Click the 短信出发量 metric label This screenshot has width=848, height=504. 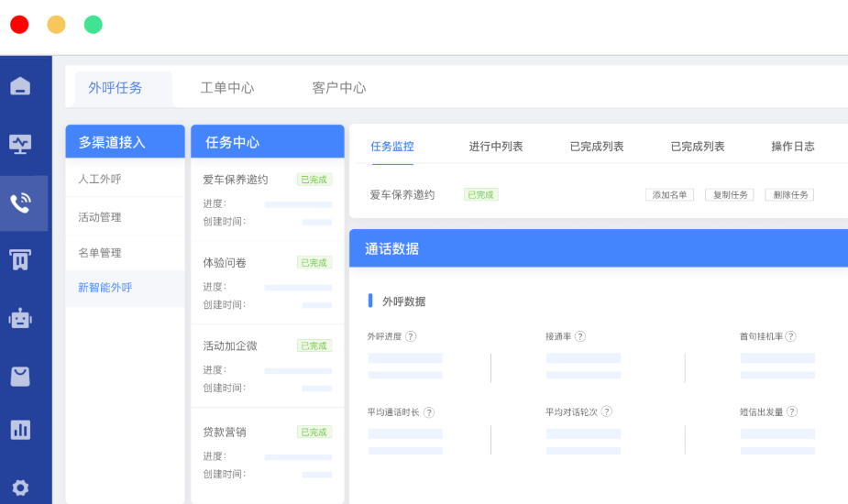(762, 412)
